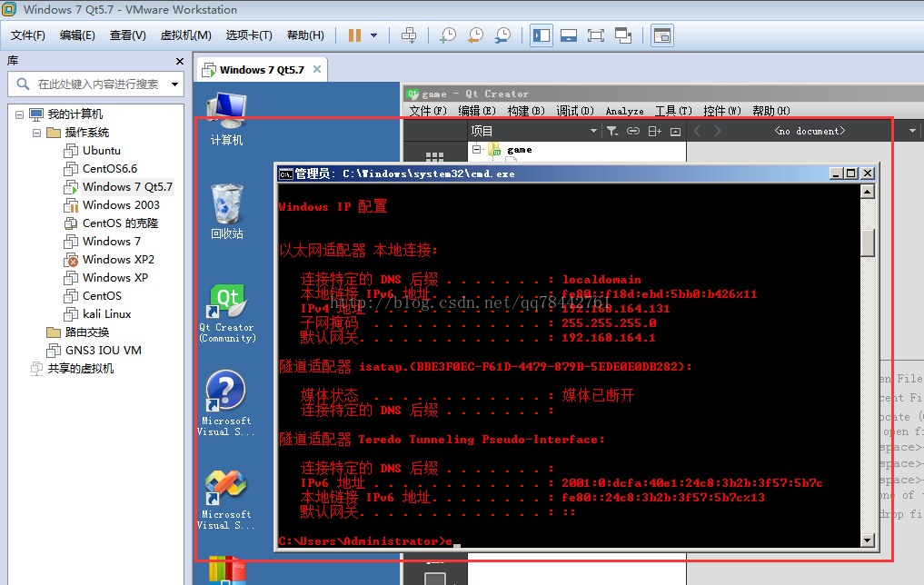Image resolution: width=924 pixels, height=585 pixels.
Task: Enter full screen mode
Action: click(596, 35)
